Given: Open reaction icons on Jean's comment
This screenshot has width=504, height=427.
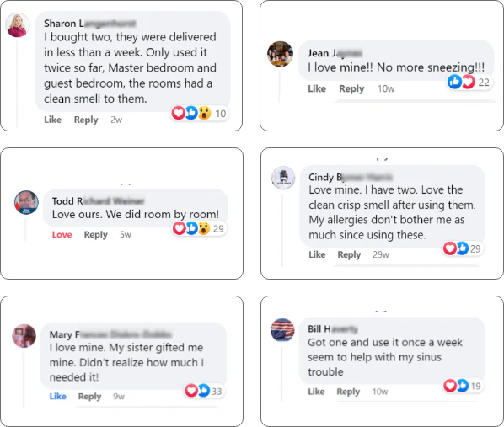Looking at the screenshot, I should point(469,82).
